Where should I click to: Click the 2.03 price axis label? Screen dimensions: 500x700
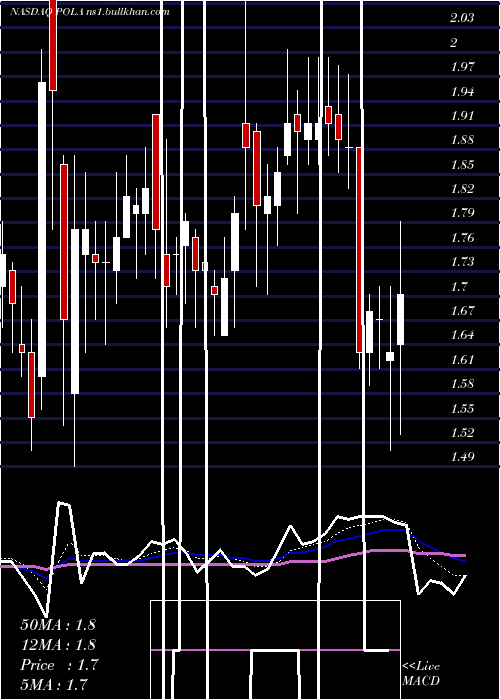tap(462, 18)
